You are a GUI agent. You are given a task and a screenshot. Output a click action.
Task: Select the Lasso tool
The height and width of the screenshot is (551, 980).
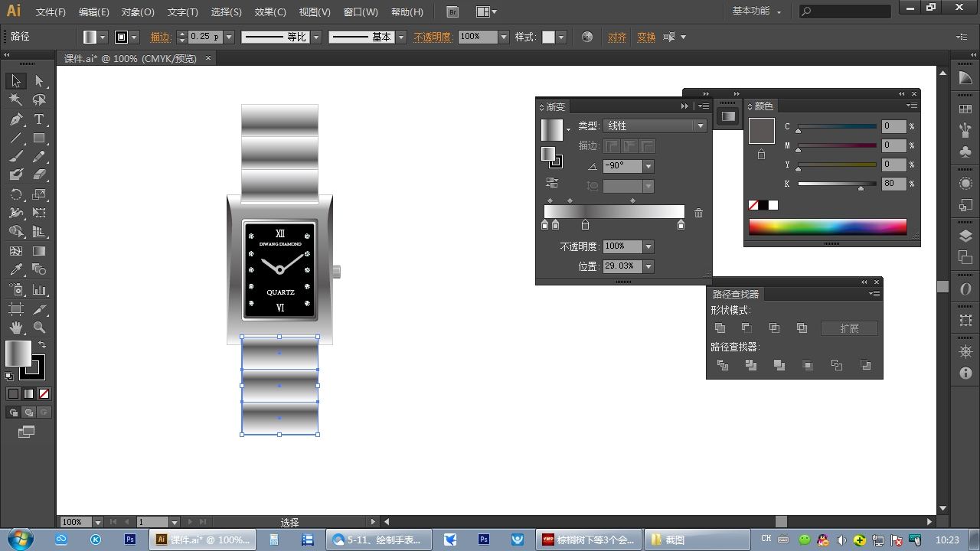(x=39, y=99)
